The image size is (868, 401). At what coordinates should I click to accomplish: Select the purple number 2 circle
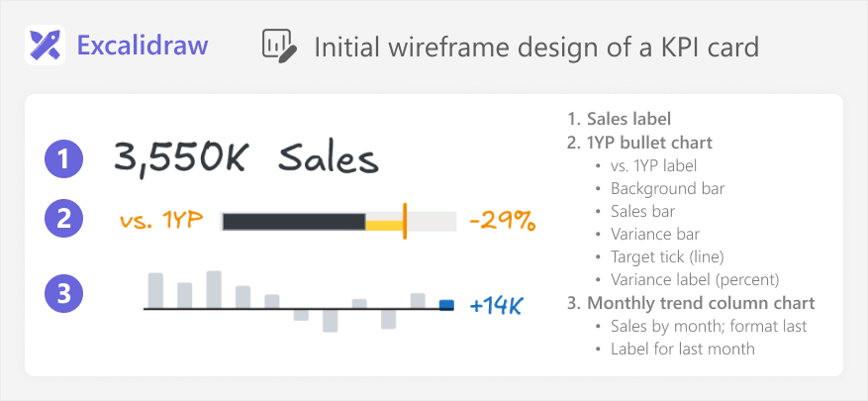tap(63, 219)
